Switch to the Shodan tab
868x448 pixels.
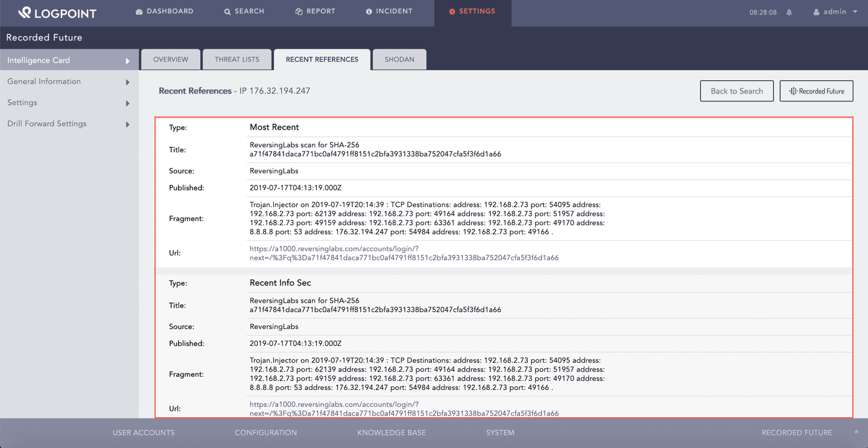pyautogui.click(x=399, y=59)
